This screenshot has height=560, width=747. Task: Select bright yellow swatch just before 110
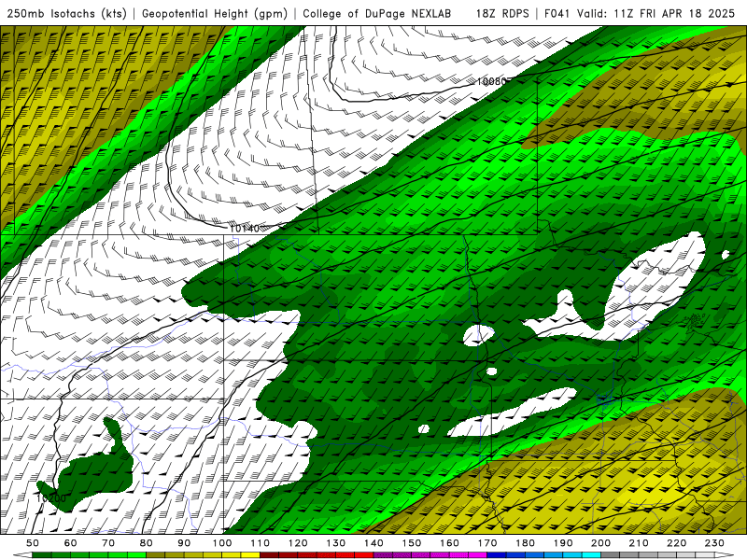(x=250, y=555)
